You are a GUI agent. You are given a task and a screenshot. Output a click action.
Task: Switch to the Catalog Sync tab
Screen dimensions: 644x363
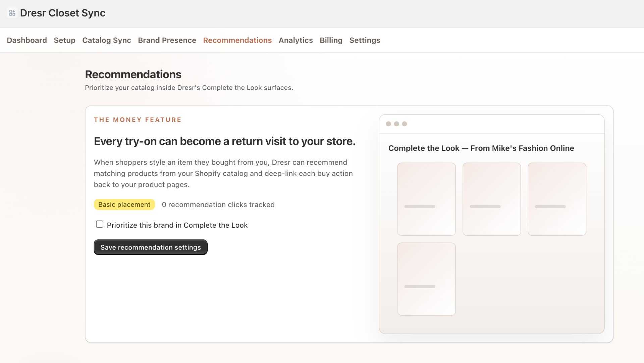tap(107, 40)
